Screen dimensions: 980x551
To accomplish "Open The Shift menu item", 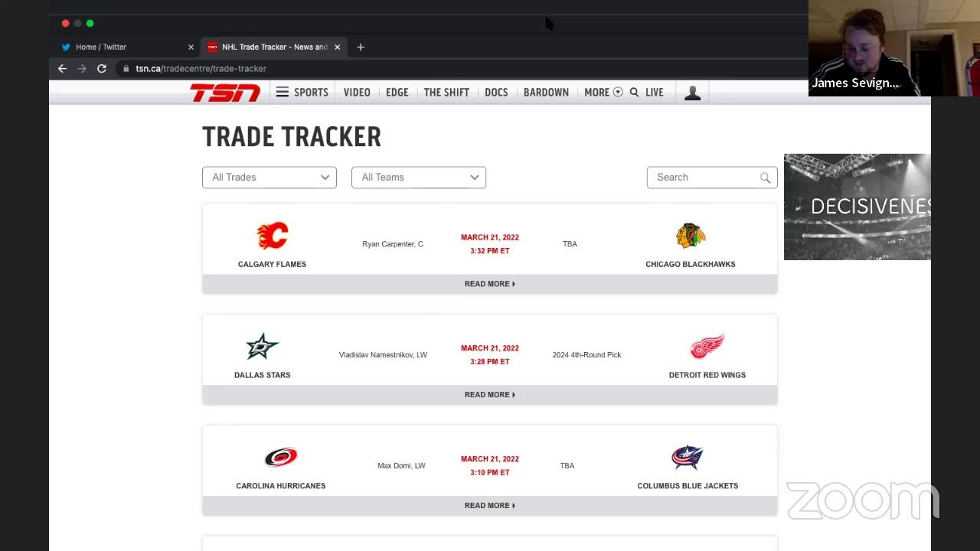I will (x=446, y=92).
